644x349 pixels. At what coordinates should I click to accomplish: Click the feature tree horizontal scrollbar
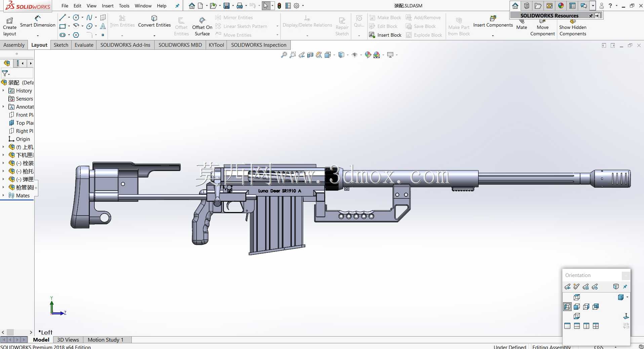click(17, 332)
